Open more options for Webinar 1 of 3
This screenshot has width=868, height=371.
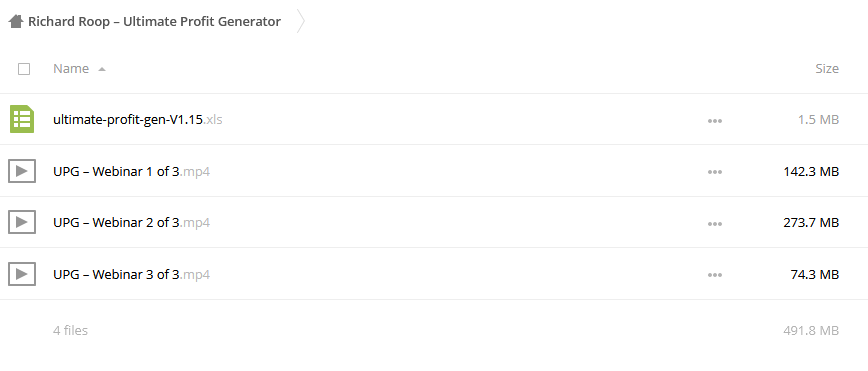pos(715,172)
